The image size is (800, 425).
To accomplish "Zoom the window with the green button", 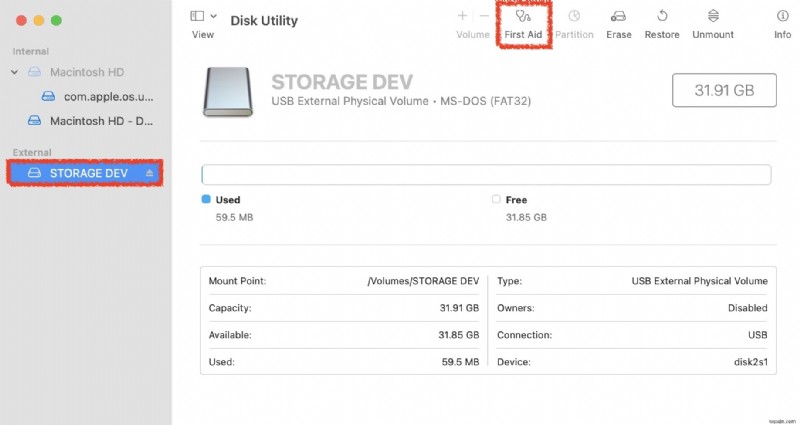I will [56, 20].
